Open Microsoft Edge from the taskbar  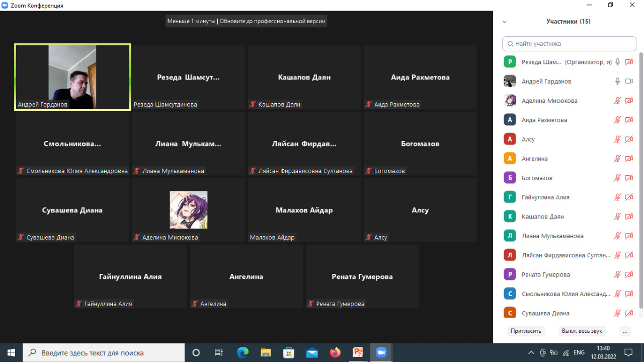243,352
